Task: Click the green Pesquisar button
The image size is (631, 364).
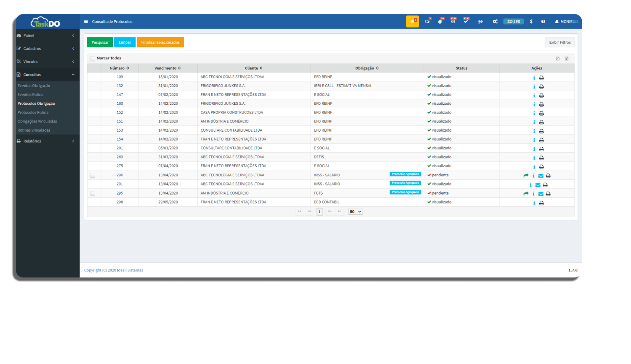Action: coord(100,42)
